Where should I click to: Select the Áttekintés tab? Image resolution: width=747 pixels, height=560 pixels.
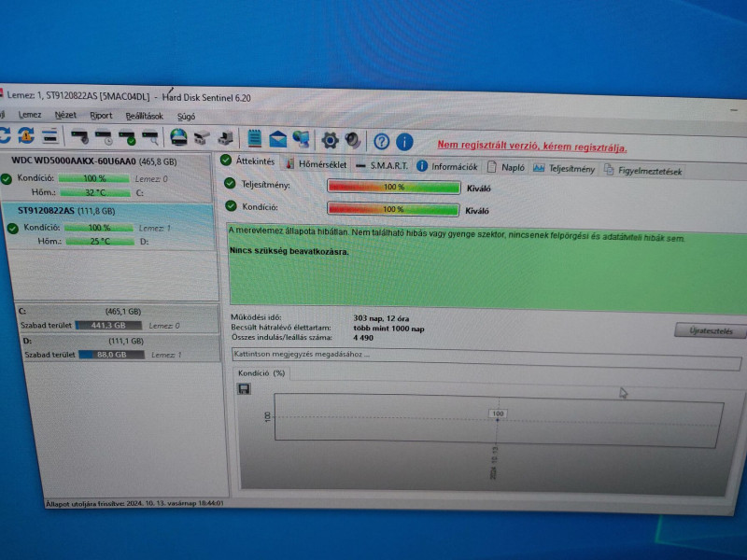pyautogui.click(x=247, y=161)
